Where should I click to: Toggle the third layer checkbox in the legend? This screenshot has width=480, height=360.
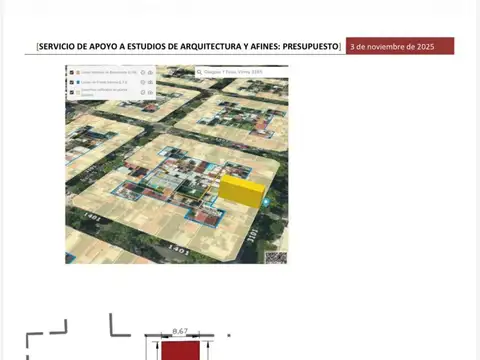click(72, 92)
